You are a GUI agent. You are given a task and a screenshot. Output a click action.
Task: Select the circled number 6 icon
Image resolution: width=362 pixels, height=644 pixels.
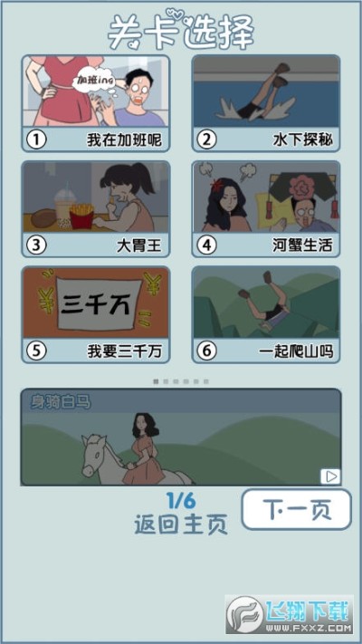coord(206,351)
